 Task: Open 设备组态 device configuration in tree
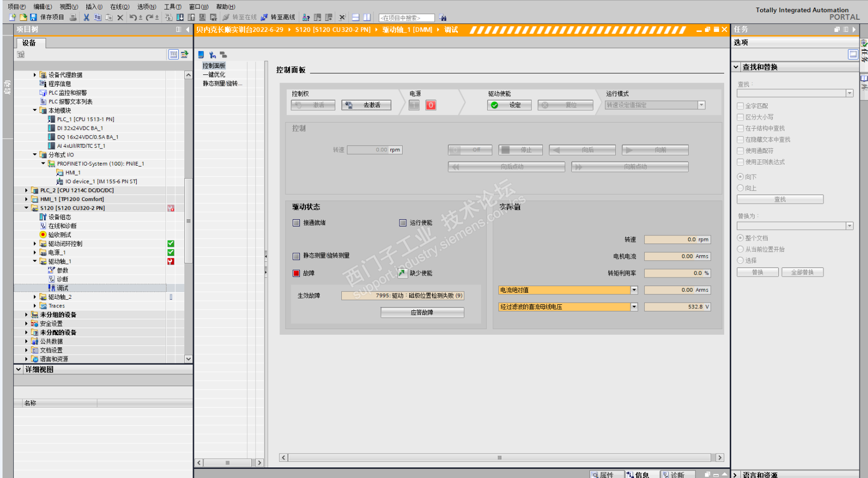[x=60, y=217]
